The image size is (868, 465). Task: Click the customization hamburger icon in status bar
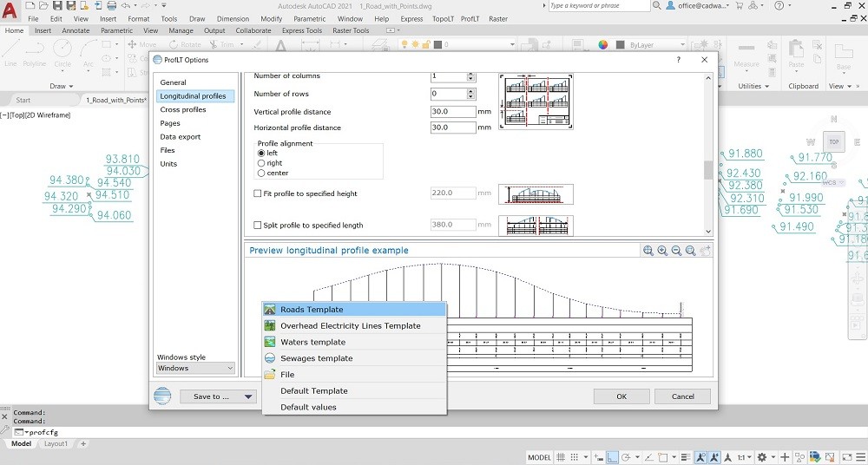860,457
